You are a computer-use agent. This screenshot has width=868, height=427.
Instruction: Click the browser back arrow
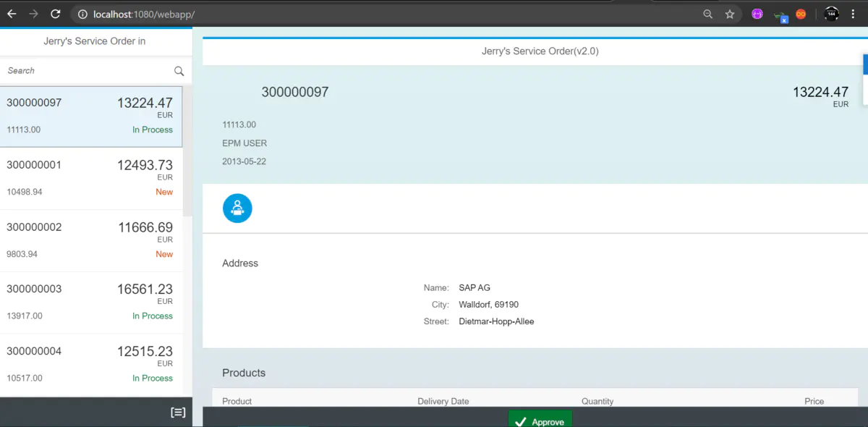[13, 14]
